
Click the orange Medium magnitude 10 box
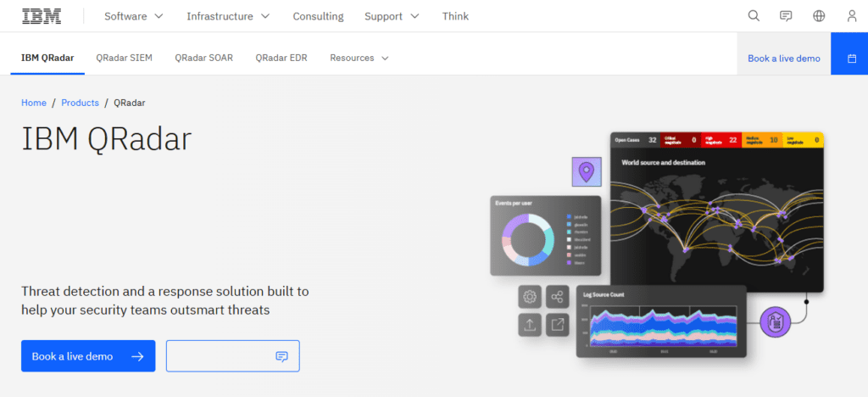tap(762, 140)
